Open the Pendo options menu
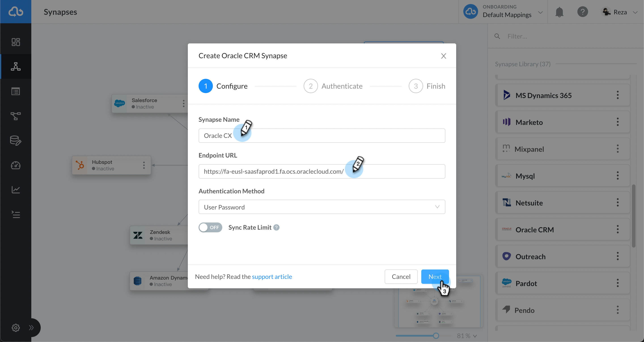The height and width of the screenshot is (342, 644). tap(617, 310)
